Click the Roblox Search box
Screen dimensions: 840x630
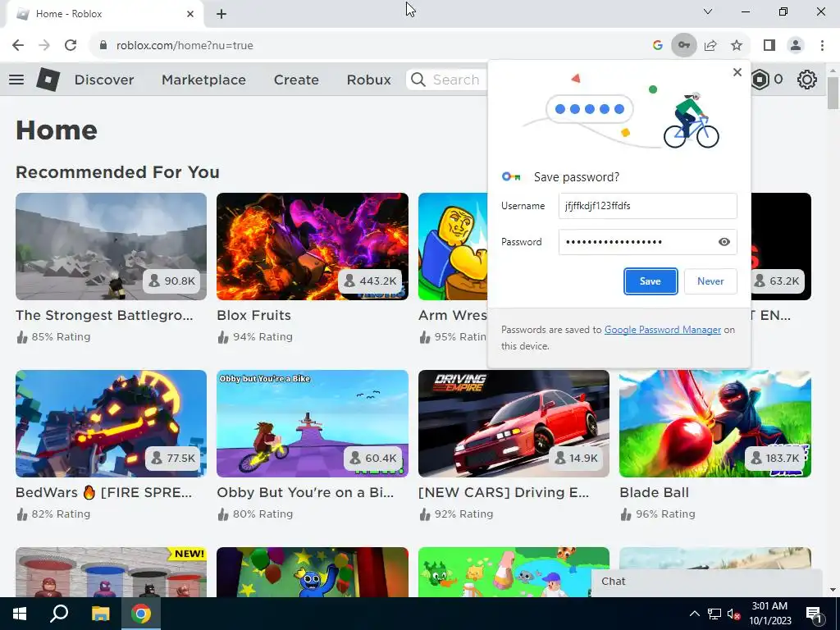click(x=449, y=80)
